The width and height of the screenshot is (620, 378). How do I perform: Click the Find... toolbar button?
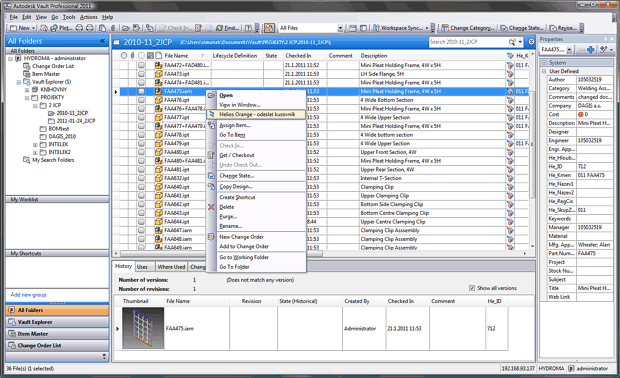[227, 28]
